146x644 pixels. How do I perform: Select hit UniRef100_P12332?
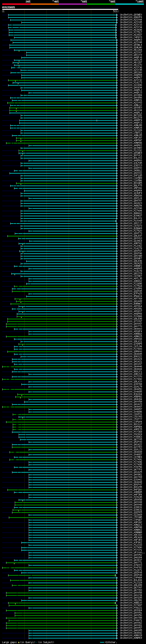pyautogui.click(x=131, y=151)
